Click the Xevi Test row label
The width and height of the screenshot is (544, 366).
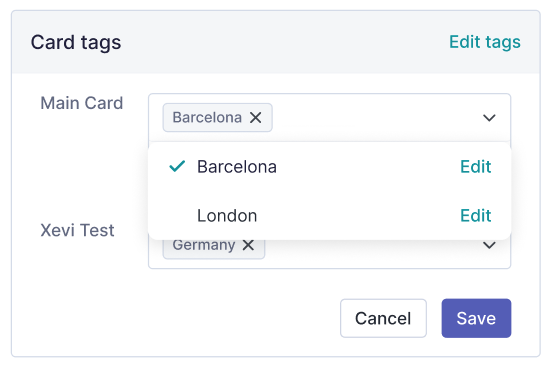tap(77, 230)
